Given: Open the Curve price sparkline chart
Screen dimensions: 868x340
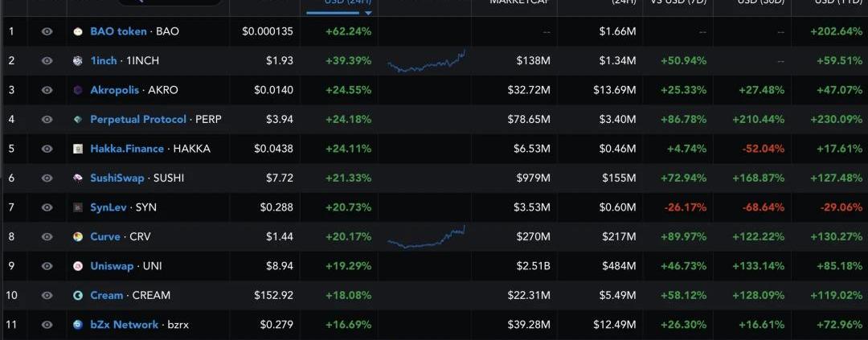Looking at the screenshot, I should coord(426,237).
